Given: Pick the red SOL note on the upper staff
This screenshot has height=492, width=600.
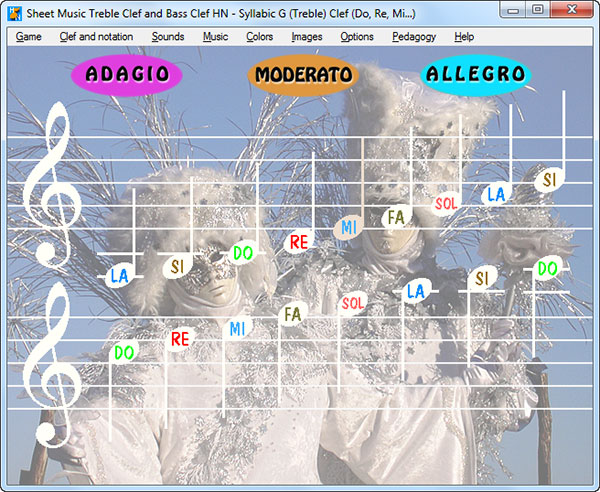Looking at the screenshot, I should coord(447,203).
